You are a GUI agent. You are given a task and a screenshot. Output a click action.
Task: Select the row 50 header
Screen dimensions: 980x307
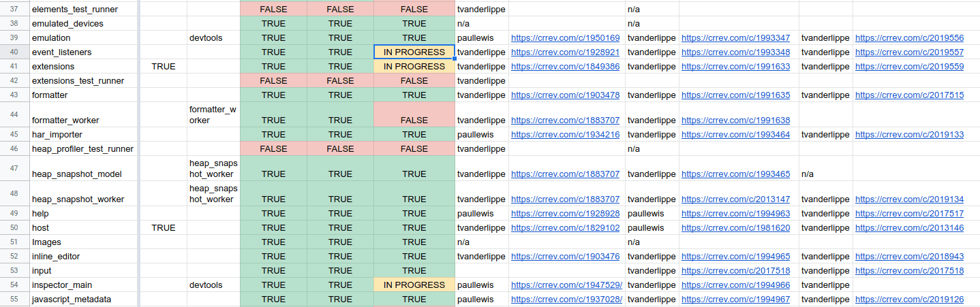(x=14, y=228)
